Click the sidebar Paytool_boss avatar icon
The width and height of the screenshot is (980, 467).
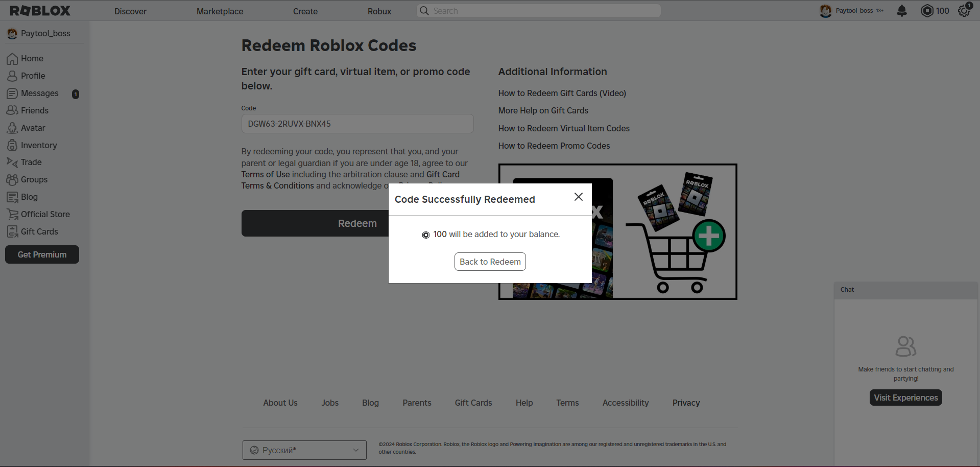[x=12, y=34]
